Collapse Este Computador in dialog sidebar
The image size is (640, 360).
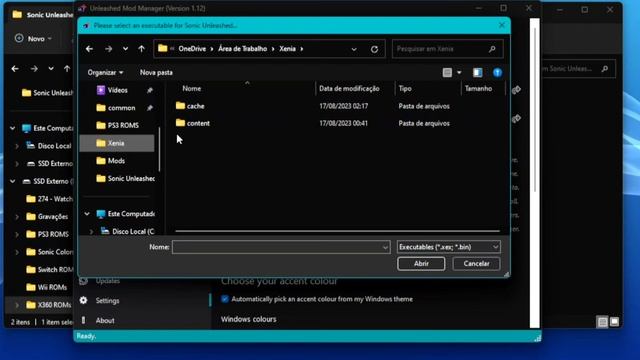tap(87, 213)
